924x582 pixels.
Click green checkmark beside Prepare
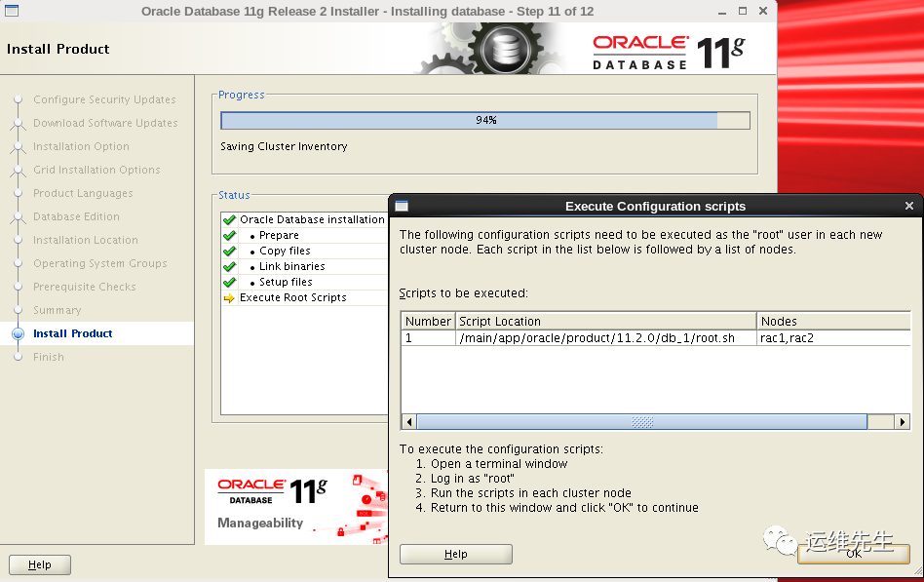(229, 235)
